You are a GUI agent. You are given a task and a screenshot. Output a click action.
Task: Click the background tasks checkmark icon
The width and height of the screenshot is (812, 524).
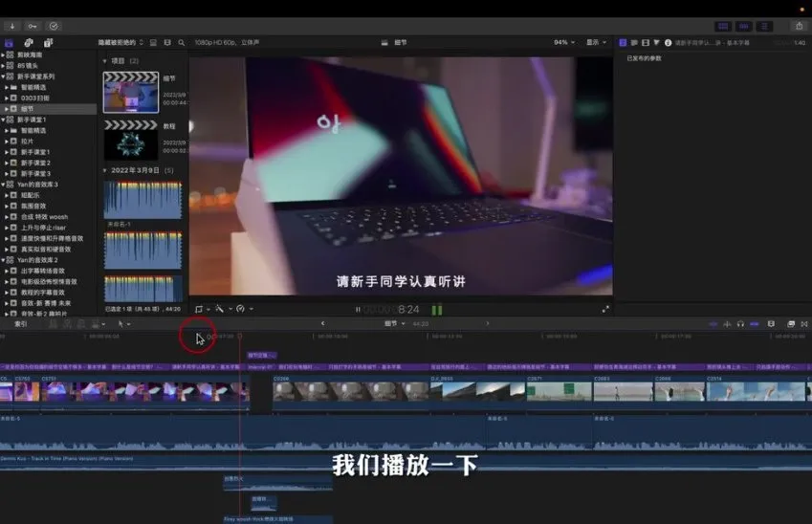coord(54,26)
